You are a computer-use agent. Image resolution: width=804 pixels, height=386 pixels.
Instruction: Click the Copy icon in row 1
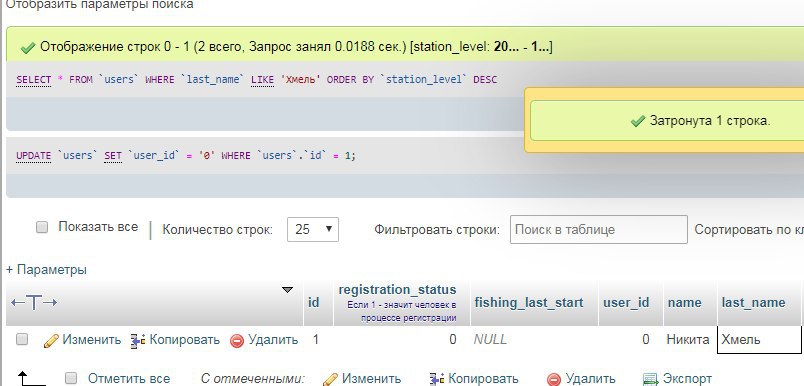tap(138, 340)
